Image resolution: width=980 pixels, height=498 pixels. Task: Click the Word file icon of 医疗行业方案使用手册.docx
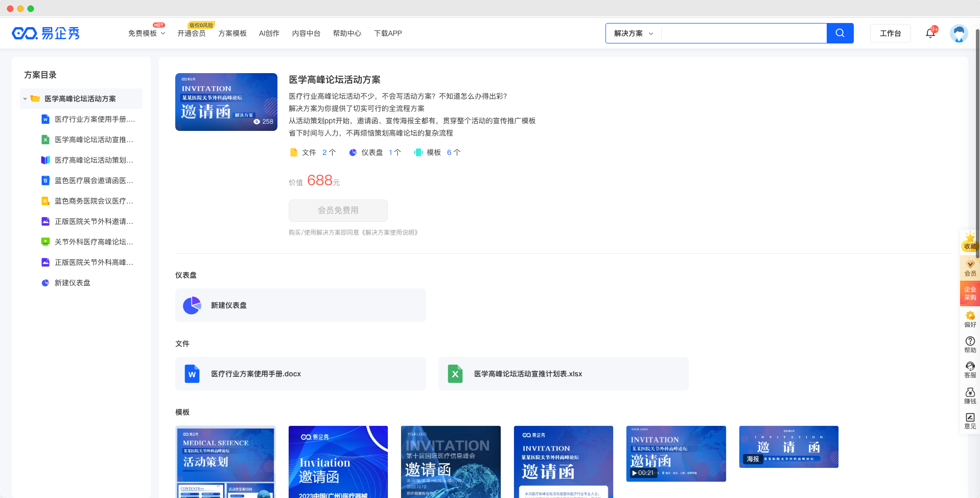[x=192, y=374]
